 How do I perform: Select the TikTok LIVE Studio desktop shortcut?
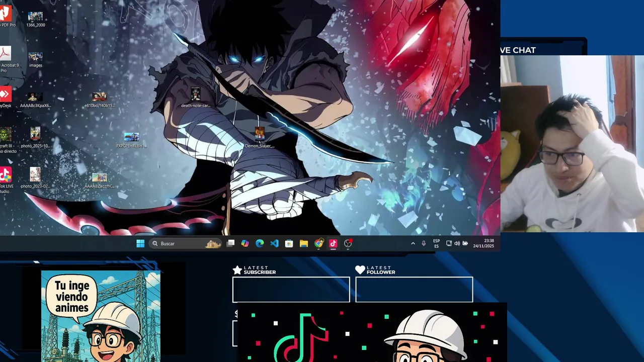tap(6, 180)
